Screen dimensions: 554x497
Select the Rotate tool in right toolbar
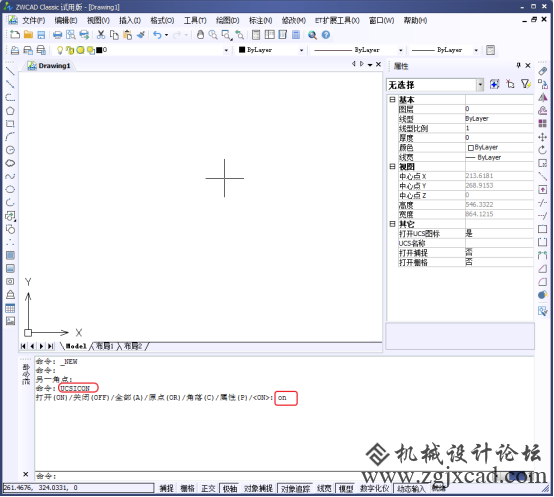pyautogui.click(x=542, y=150)
